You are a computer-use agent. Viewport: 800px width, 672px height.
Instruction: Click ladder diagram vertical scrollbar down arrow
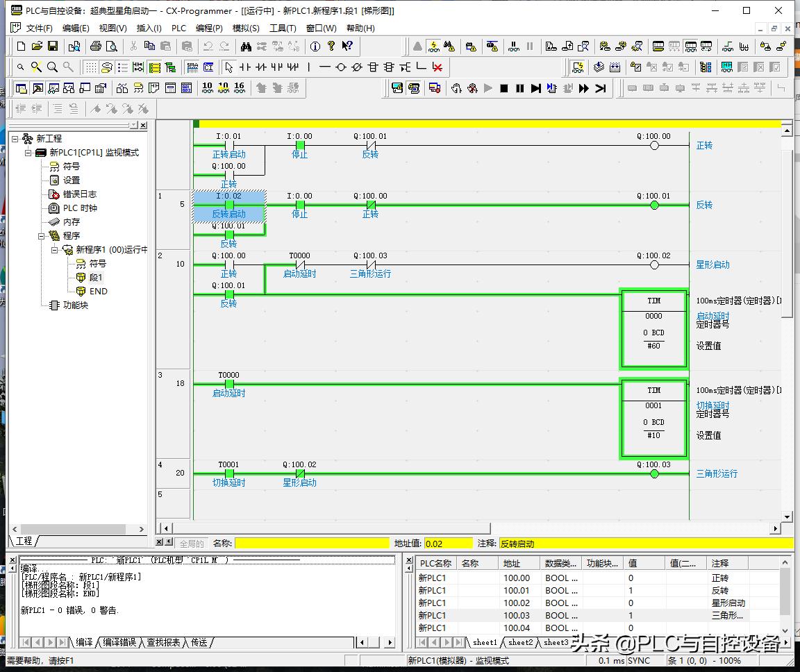pos(787,516)
